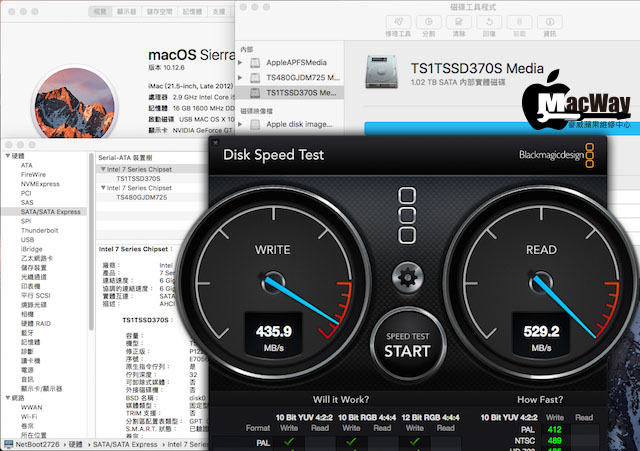The height and width of the screenshot is (451, 640).
Task: Select USB in hardware list
Action: click(27, 240)
